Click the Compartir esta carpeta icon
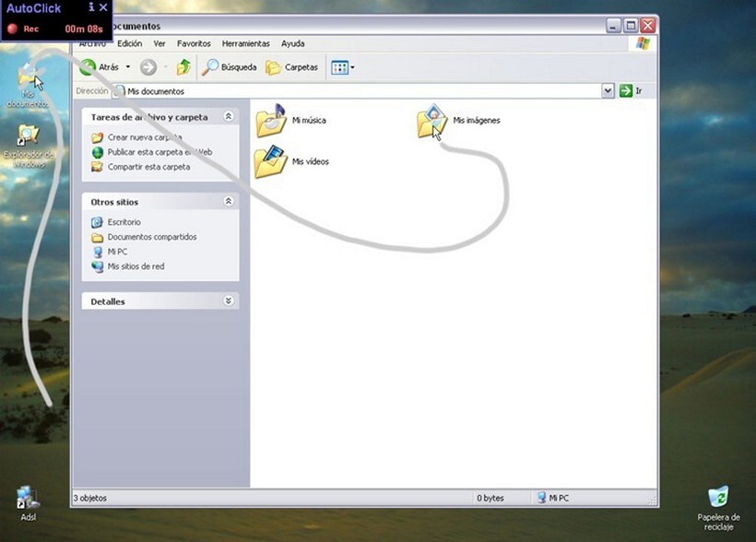The width and height of the screenshot is (756, 542). 98,167
